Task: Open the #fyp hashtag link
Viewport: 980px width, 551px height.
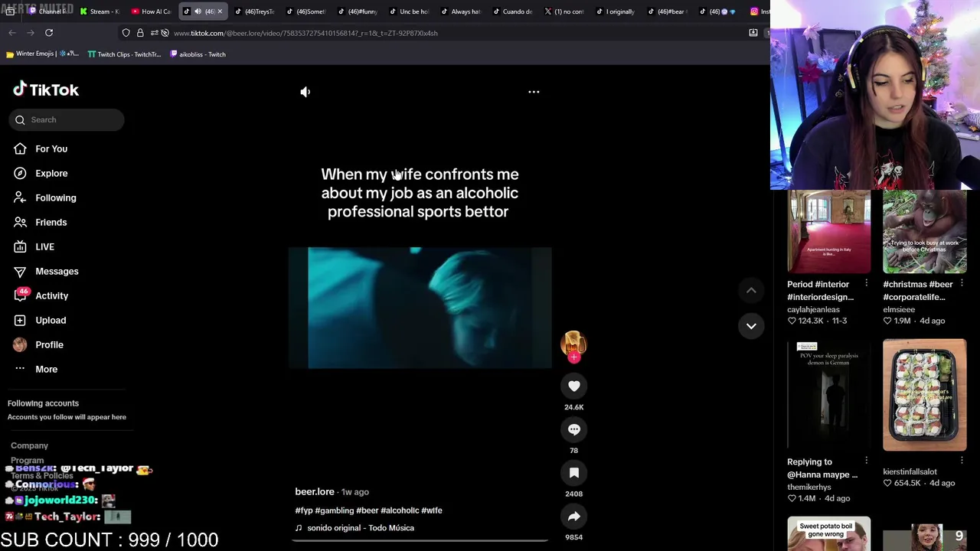Action: (304, 510)
